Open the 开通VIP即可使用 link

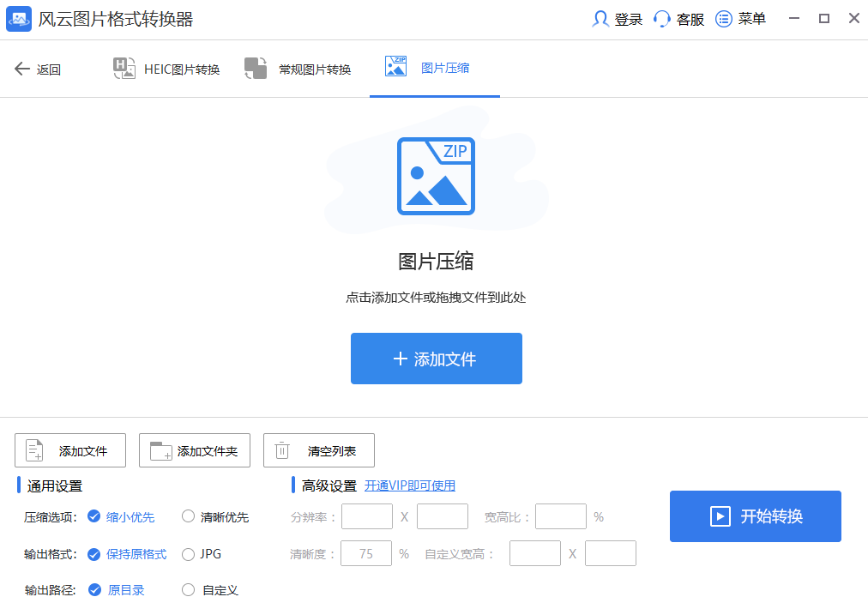click(410, 485)
